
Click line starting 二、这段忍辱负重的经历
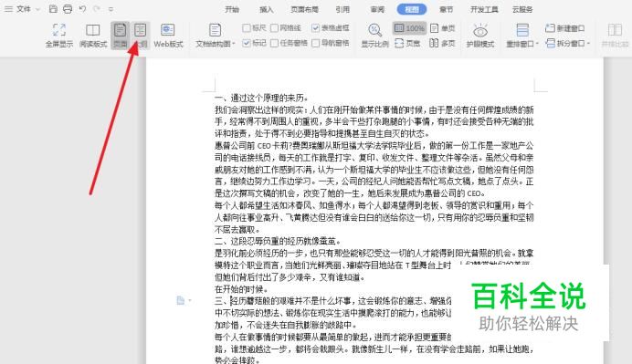[x=279, y=241]
